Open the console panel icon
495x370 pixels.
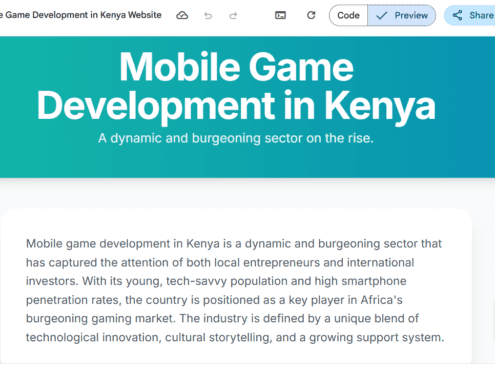click(x=280, y=15)
